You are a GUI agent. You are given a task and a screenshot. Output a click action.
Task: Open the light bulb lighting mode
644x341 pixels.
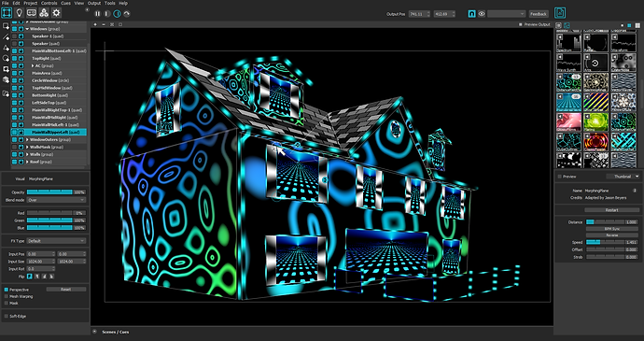(x=19, y=13)
